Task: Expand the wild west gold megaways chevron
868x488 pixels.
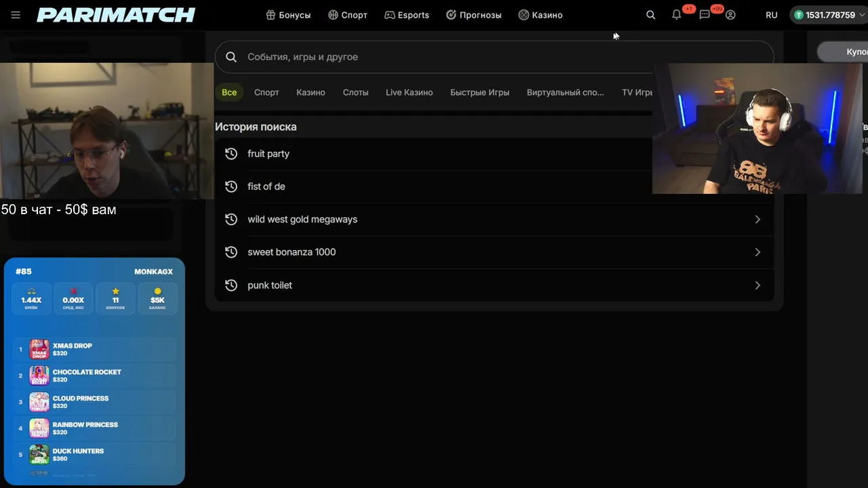Action: click(757, 220)
